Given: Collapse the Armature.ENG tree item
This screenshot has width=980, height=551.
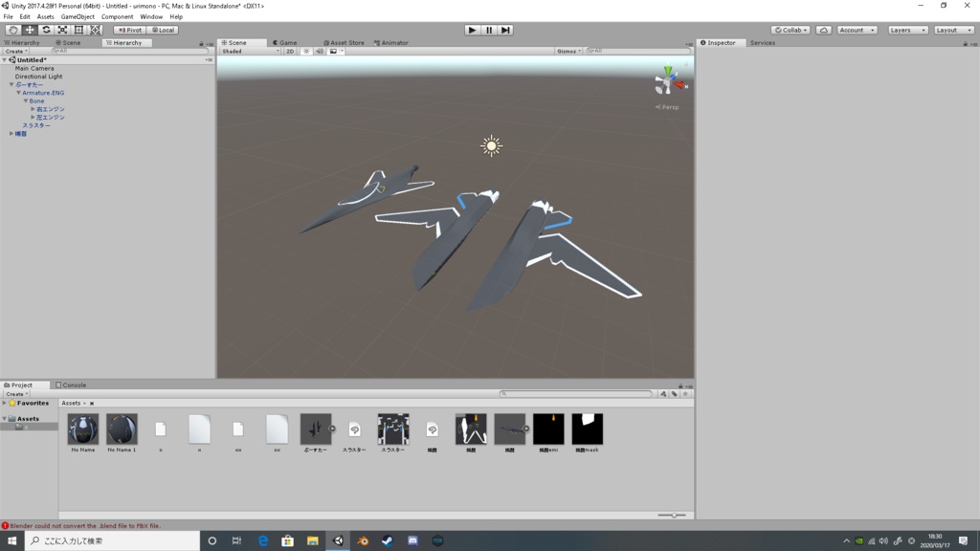Looking at the screenshot, I should pyautogui.click(x=19, y=93).
